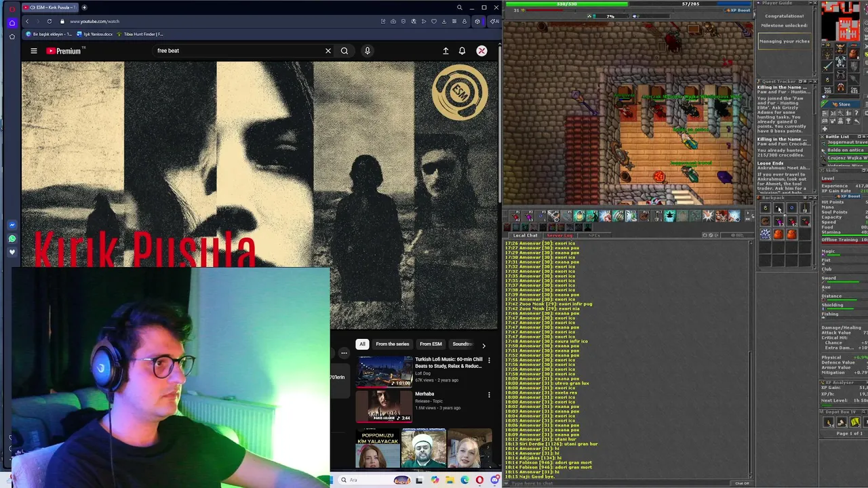Image resolution: width=868 pixels, height=488 pixels.
Task: Open the YouTube notifications bell
Action: [x=462, y=51]
